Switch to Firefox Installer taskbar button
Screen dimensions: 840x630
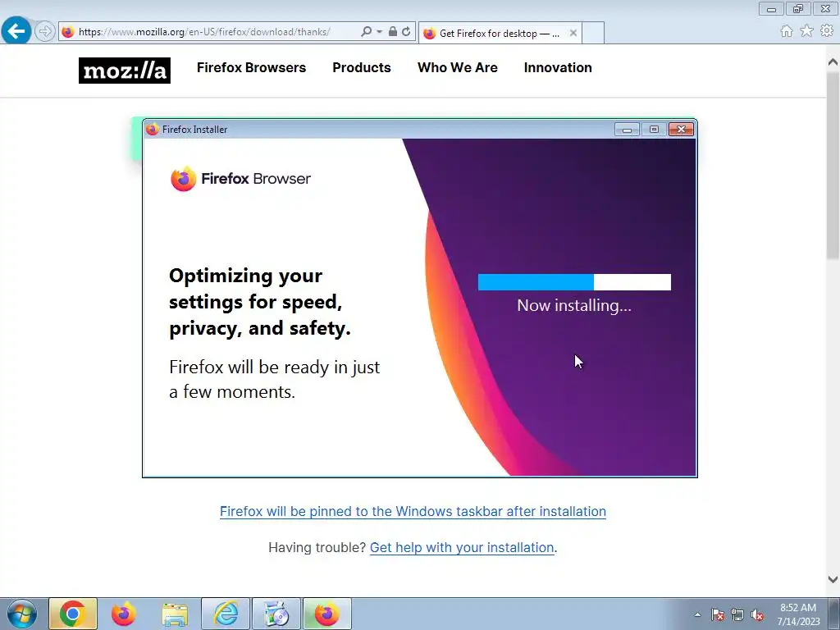click(327, 614)
